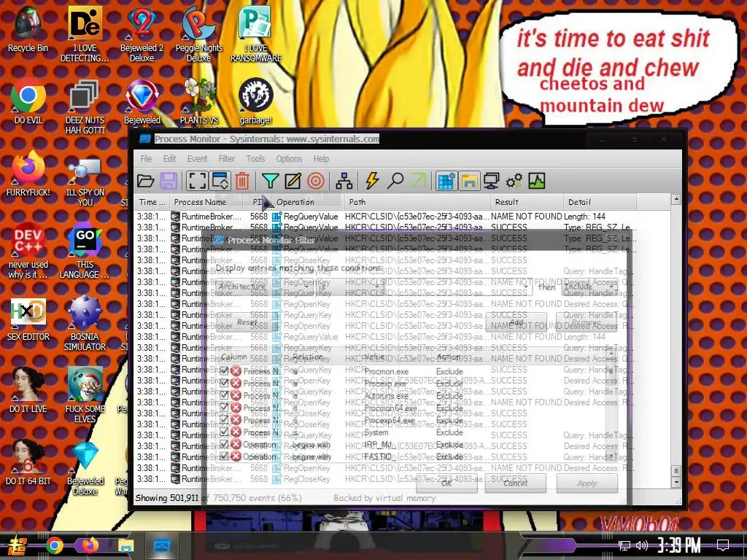Click the Path column header
The image size is (747, 560).
coord(417,202)
